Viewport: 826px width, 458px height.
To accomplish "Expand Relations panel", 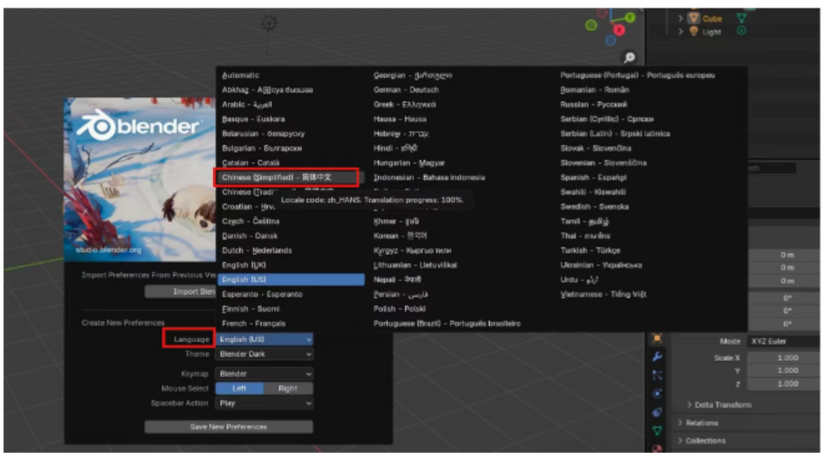I will [681, 423].
